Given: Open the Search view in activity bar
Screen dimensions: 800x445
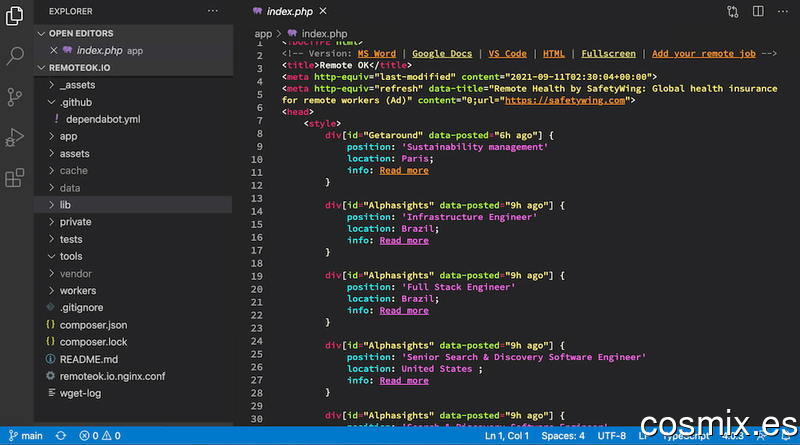Looking at the screenshot, I should [15, 55].
